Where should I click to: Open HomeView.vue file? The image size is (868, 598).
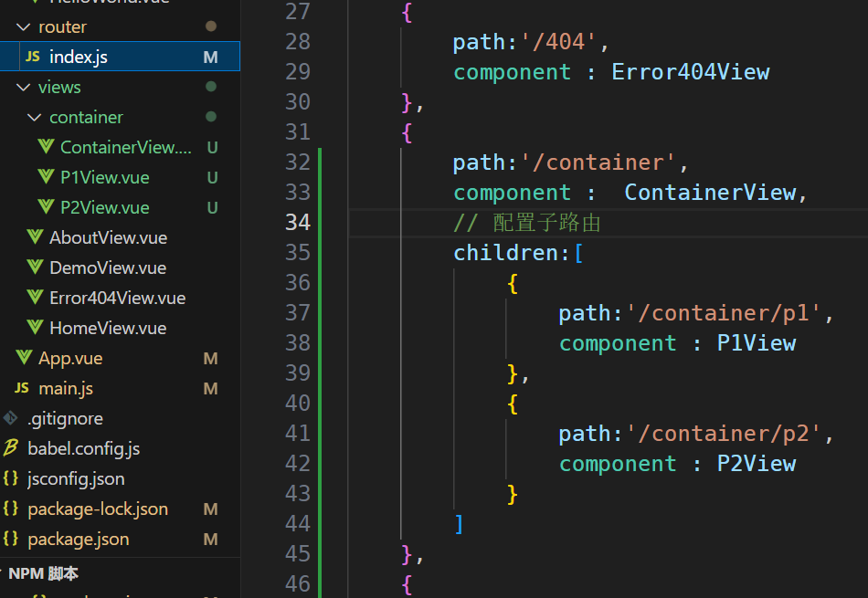108,328
